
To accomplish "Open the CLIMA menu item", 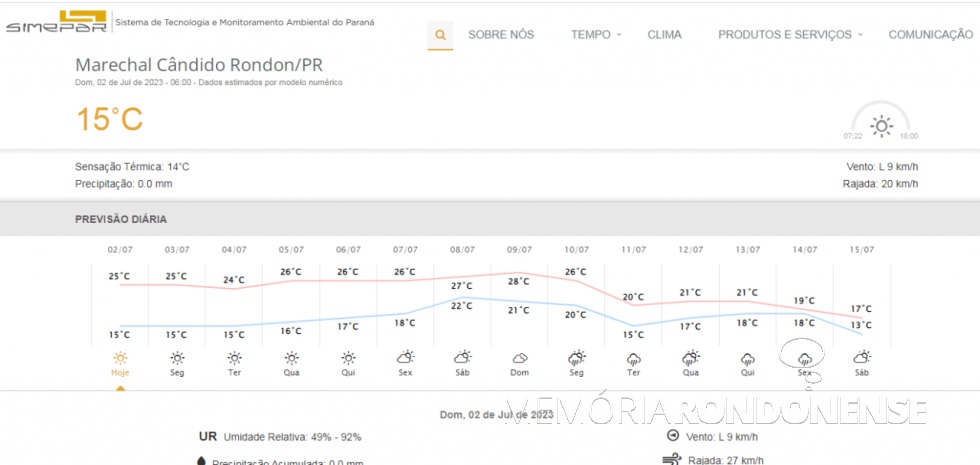I will click(x=664, y=35).
